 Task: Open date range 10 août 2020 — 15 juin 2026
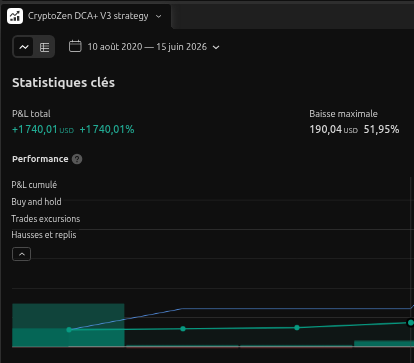point(144,47)
